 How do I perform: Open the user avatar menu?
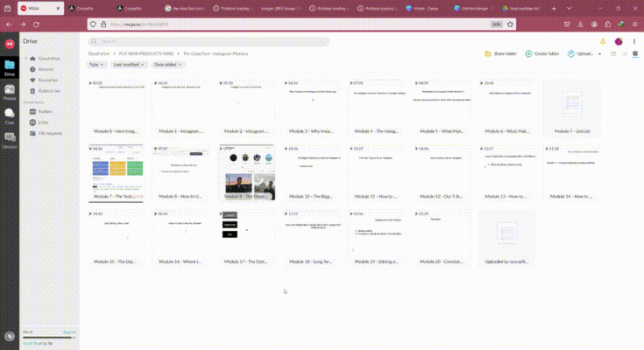tap(619, 41)
